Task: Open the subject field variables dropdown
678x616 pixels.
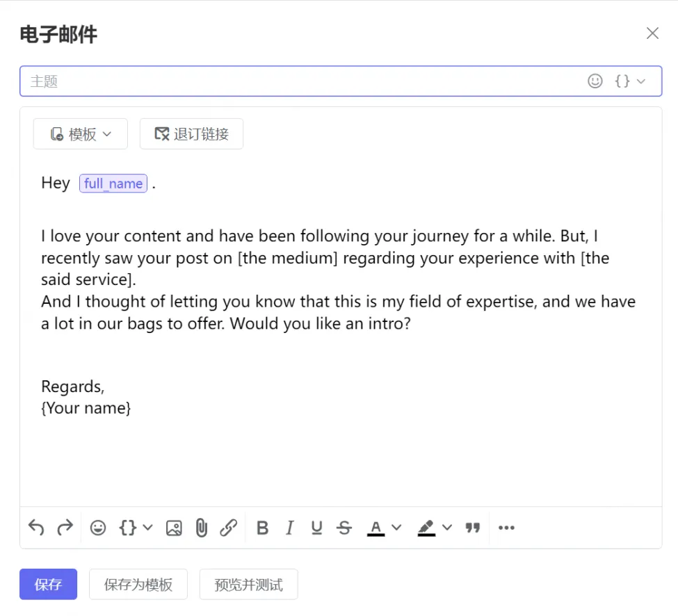Action: [630, 81]
